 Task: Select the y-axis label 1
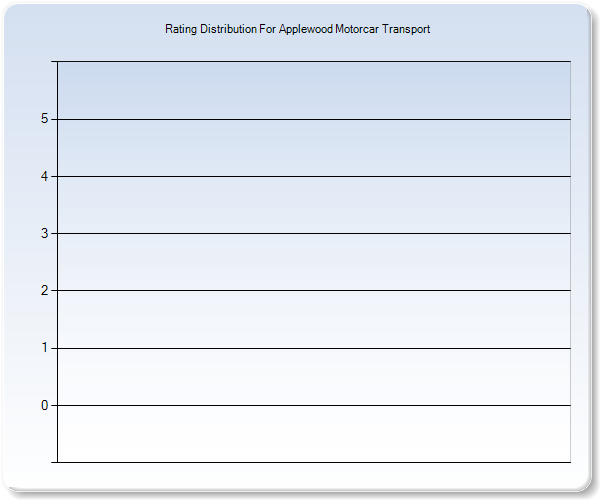point(44,348)
